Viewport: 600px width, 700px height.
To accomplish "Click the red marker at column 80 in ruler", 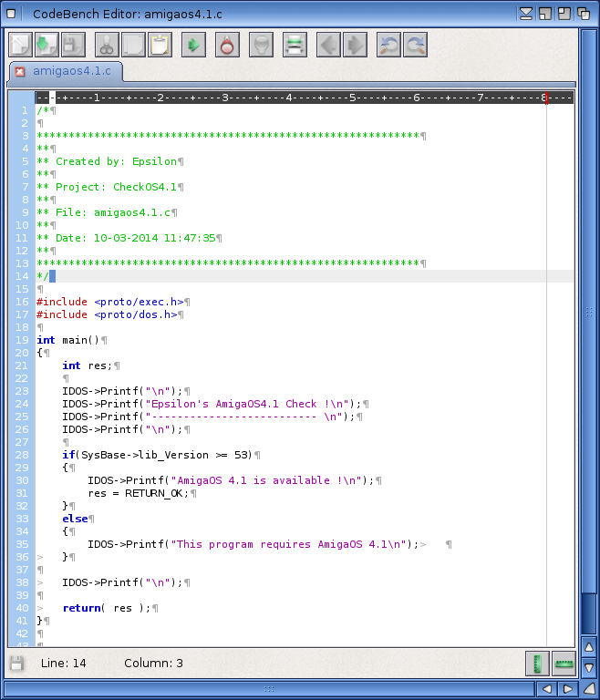I will (x=546, y=98).
